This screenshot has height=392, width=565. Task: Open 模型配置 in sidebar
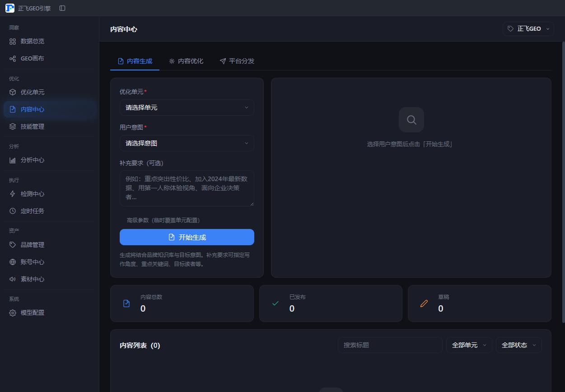pos(49,313)
